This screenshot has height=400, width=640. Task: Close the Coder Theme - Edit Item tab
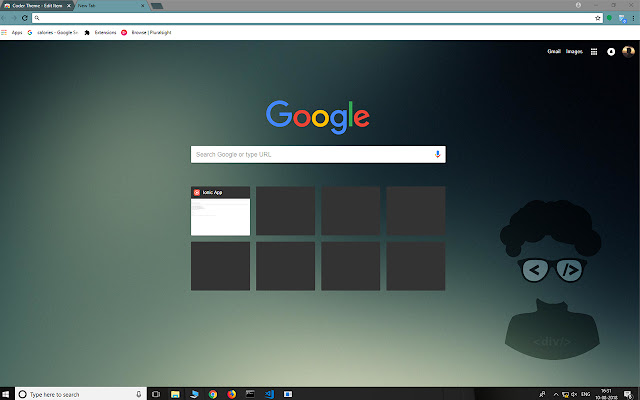[x=69, y=6]
